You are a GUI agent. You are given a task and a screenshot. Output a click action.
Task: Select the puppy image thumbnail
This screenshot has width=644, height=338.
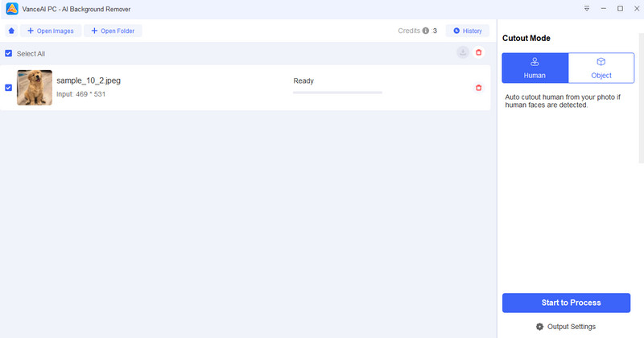[35, 88]
